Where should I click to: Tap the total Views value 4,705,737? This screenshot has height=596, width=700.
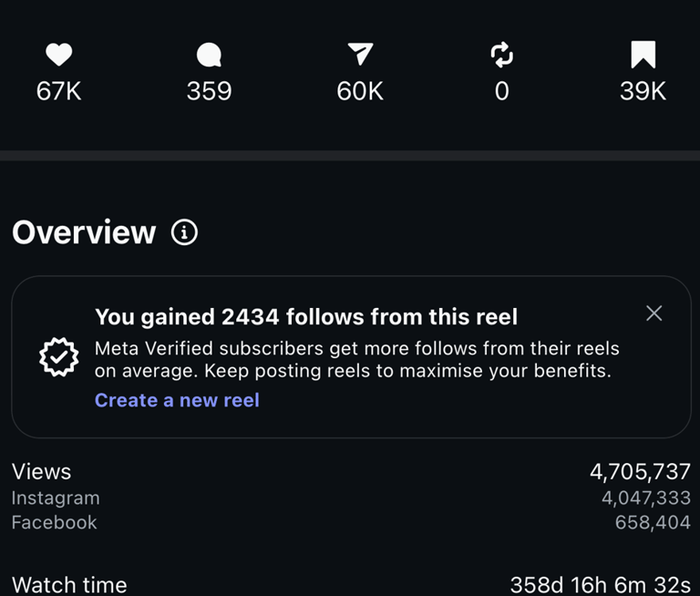(x=640, y=471)
